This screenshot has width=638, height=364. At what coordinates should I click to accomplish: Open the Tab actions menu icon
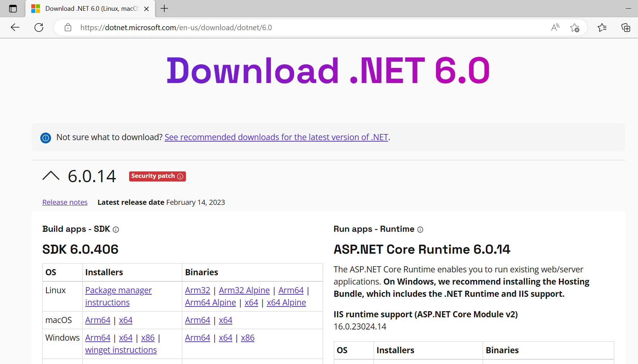pyautogui.click(x=13, y=9)
